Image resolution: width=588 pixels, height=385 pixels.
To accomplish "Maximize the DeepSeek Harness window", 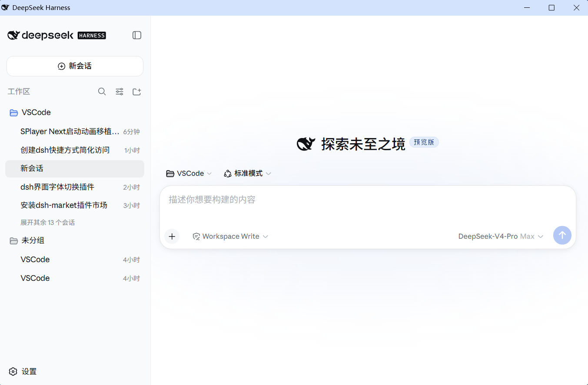I will tap(551, 8).
